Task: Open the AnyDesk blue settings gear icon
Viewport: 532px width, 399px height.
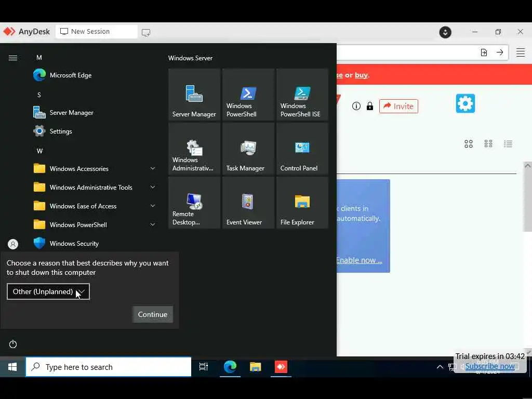Action: (465, 103)
